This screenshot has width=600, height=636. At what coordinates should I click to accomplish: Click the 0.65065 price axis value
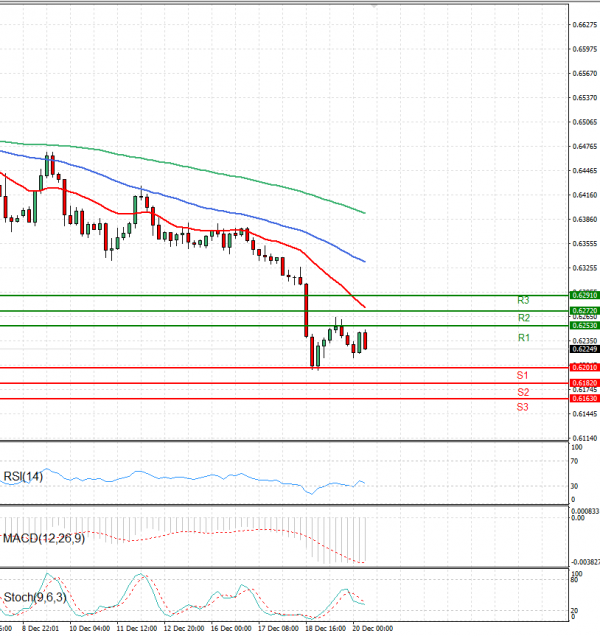click(x=585, y=122)
